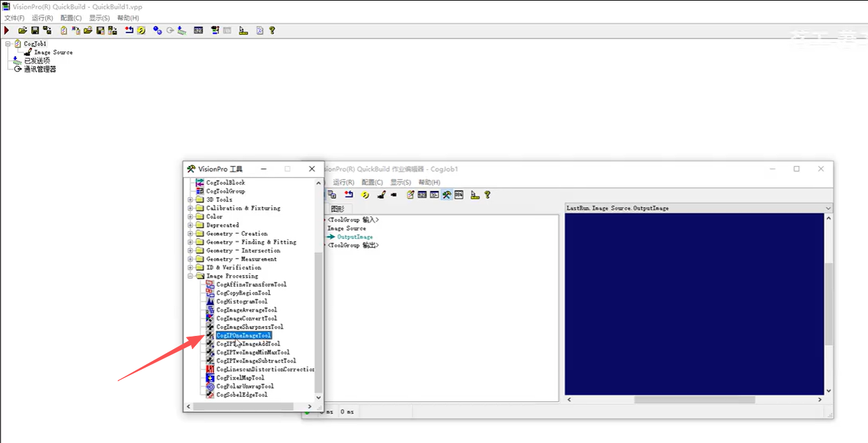868x443 pixels.
Task: Click the red-dot reset icon in job editor toolbar
Action: coord(349,194)
